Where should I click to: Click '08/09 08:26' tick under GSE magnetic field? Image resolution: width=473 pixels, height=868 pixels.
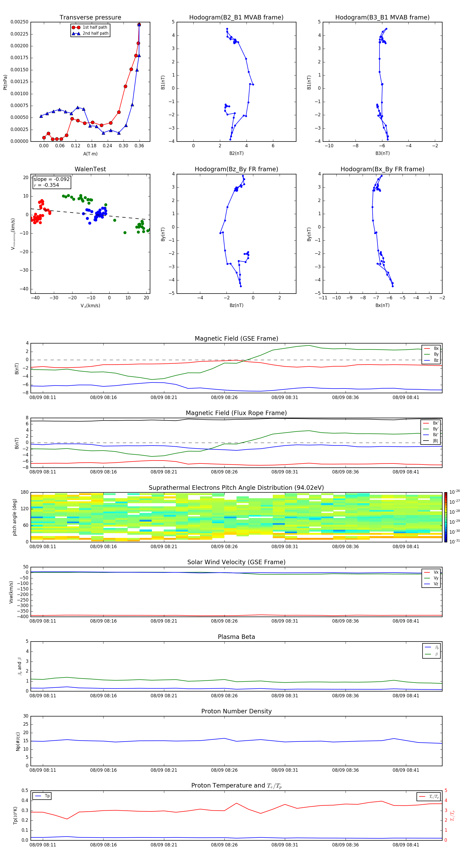pos(224,397)
